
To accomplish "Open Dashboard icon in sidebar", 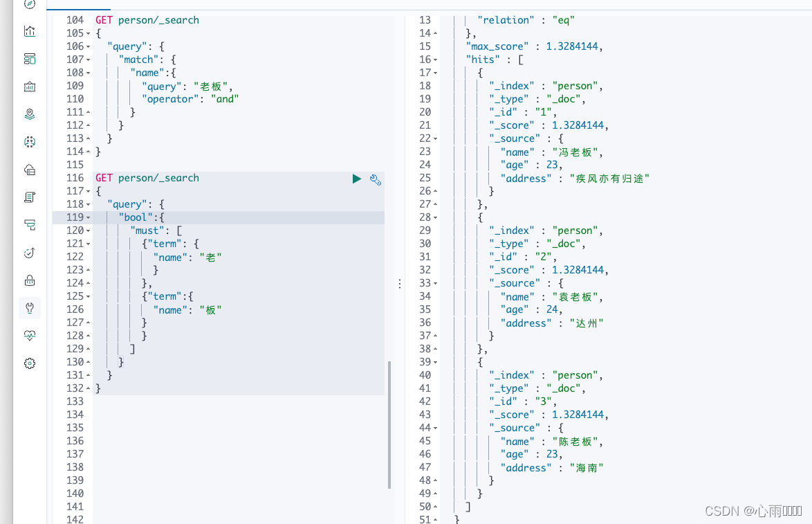I will click(30, 59).
